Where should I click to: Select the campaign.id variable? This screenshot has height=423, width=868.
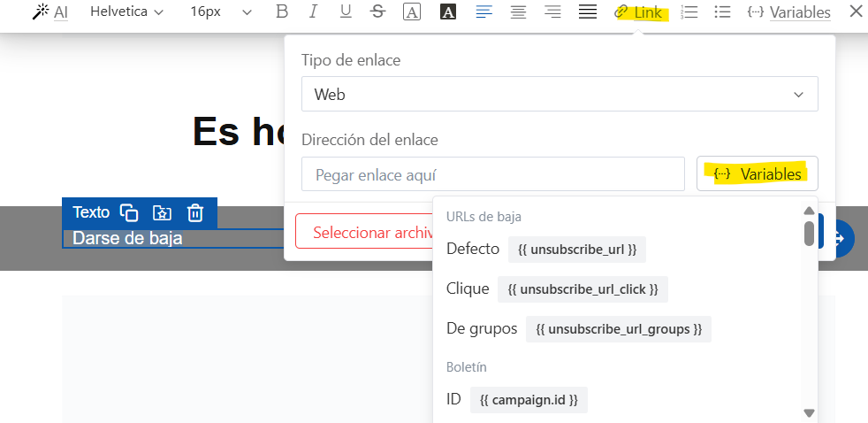click(529, 400)
